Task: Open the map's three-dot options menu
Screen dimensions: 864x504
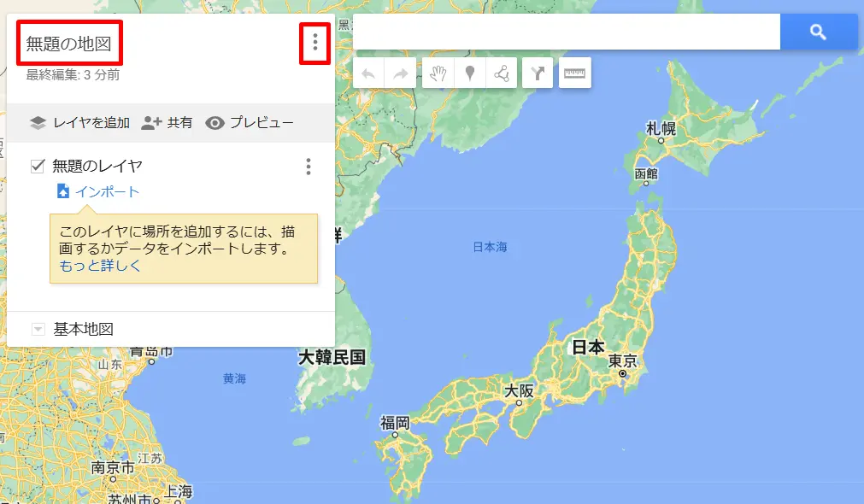Action: coord(315,43)
